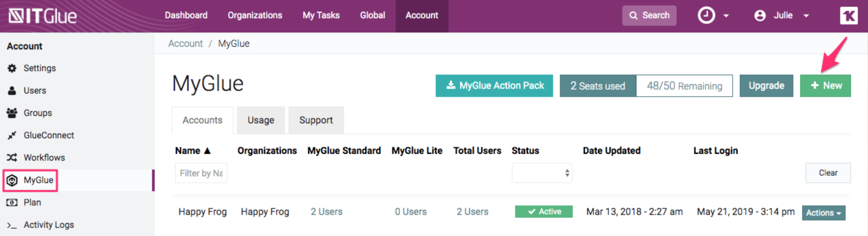Expand the Julie account dropdown arrow
868x236 pixels.
807,16
